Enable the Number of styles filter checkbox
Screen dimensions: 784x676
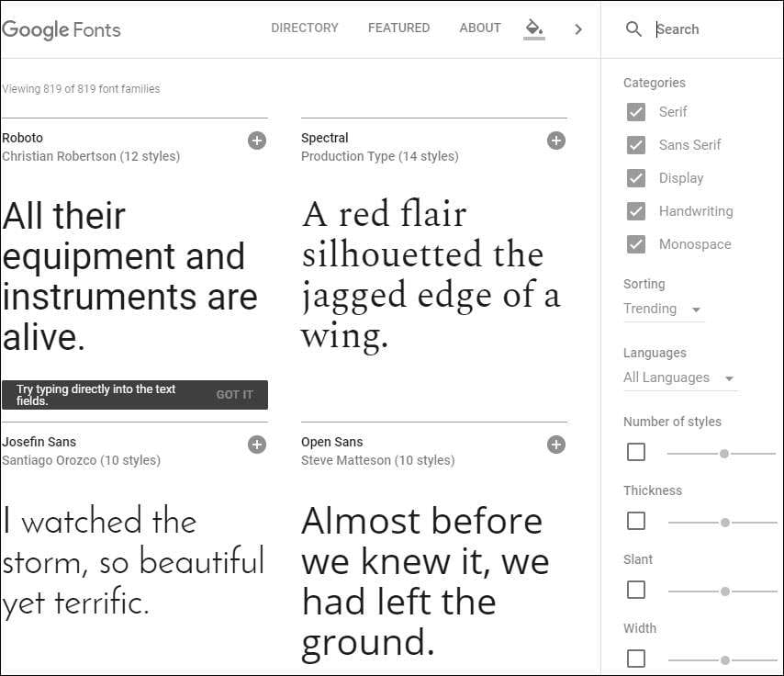636,452
